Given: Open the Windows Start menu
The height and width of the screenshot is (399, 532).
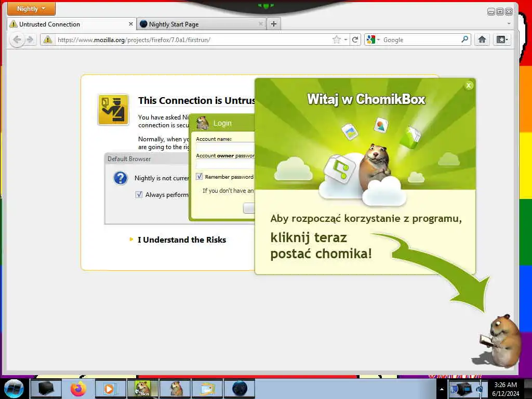Looking at the screenshot, I should pos(14,389).
